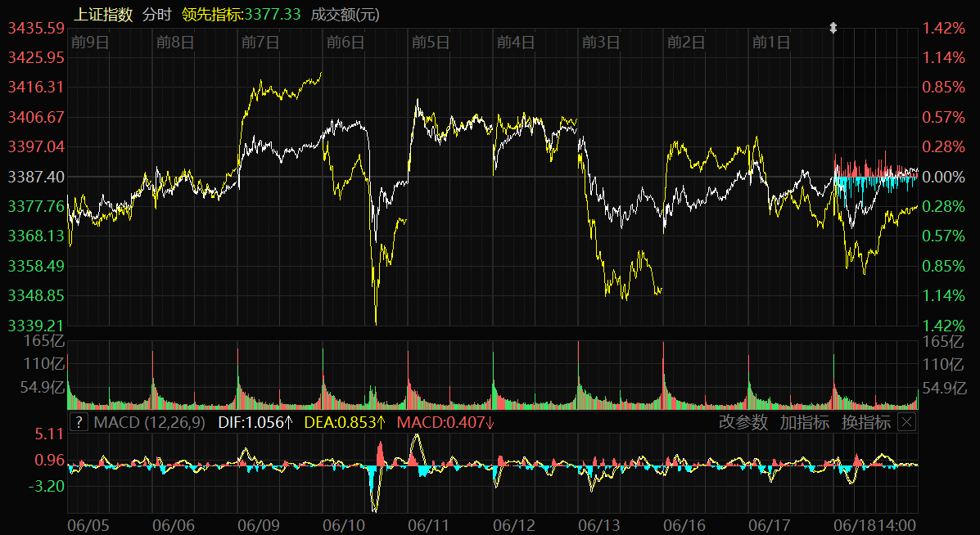
Task: Click the 成交额(元) label
Action: (x=345, y=15)
